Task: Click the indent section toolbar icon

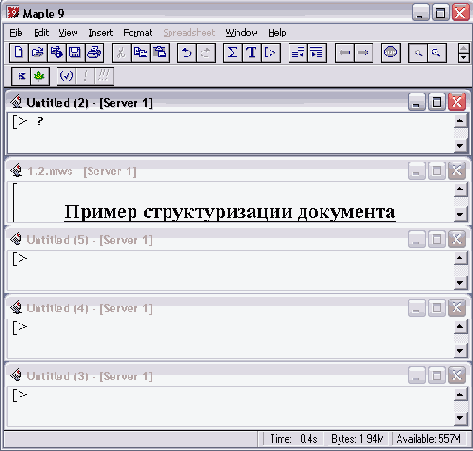Action: coord(316,53)
